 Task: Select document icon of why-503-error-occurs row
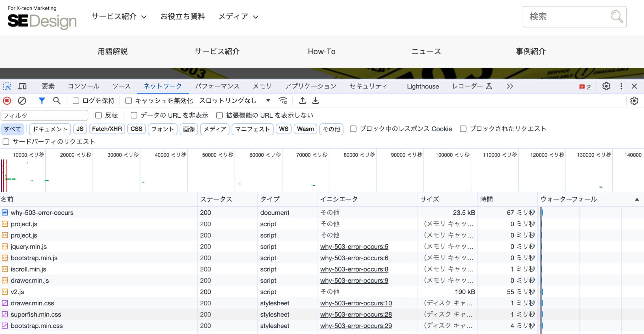pos(5,212)
